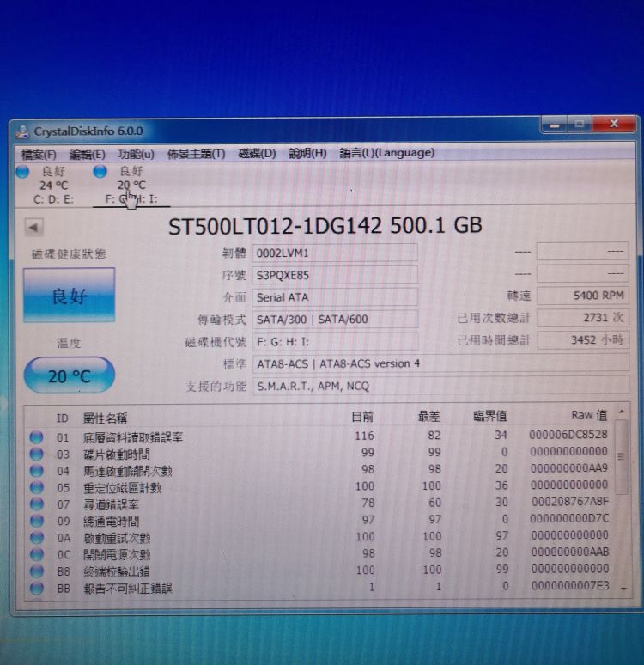Viewport: 644px width, 665px height.
Task: Click the S.M.A.R.T., APM, NCQ features field
Action: [440, 386]
